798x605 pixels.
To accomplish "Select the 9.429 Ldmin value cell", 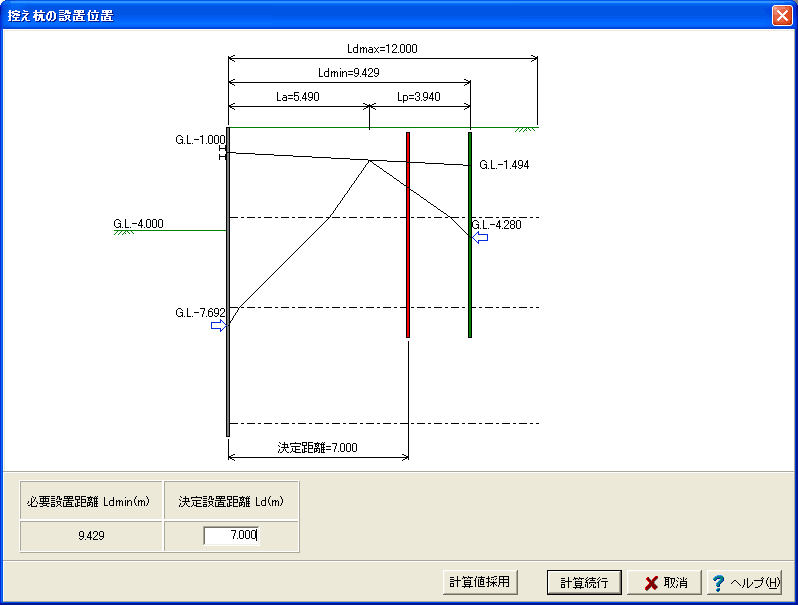I will (91, 536).
